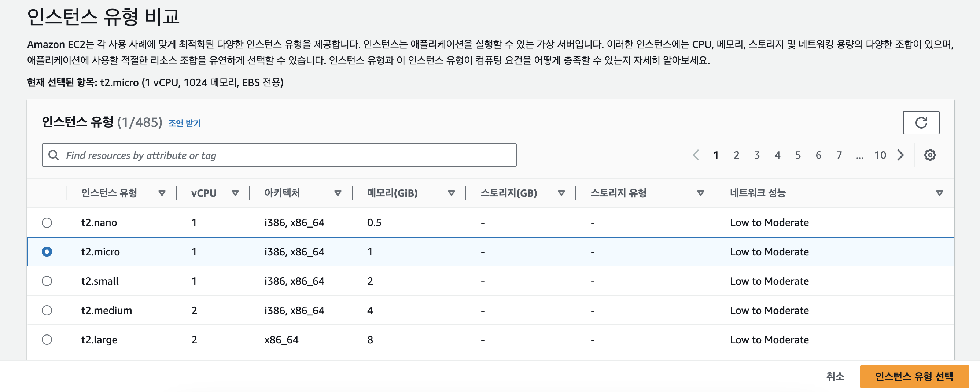Select the t2.micro radio button
Viewport: 980px width, 392px height.
pos(47,252)
